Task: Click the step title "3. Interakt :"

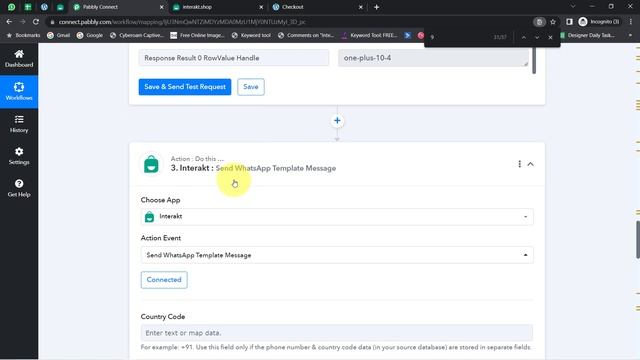Action: (x=192, y=168)
